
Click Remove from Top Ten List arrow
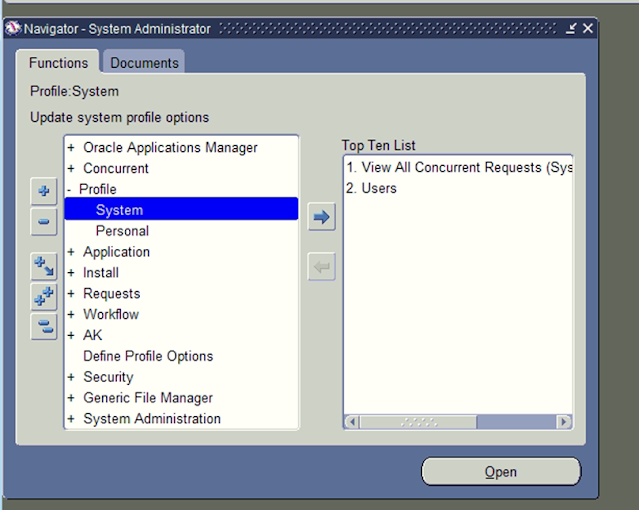tap(321, 266)
